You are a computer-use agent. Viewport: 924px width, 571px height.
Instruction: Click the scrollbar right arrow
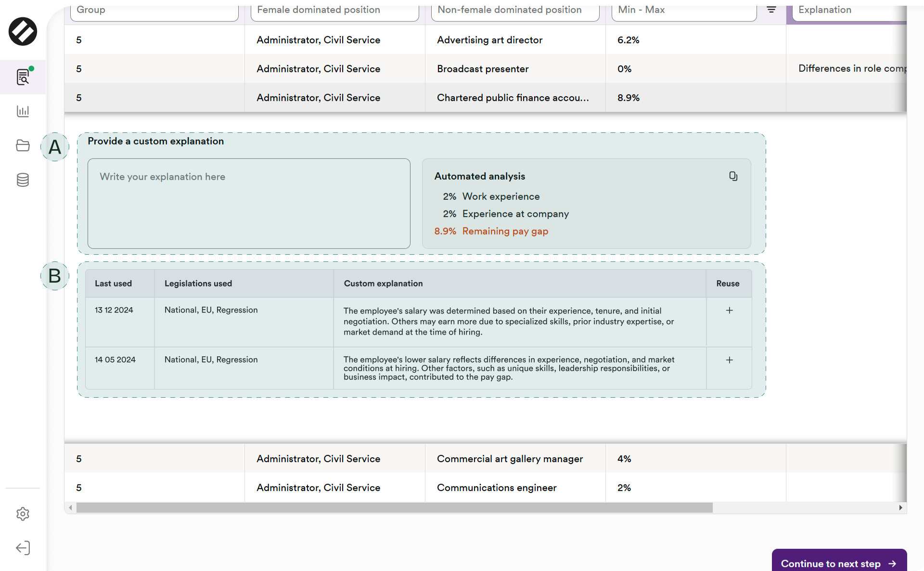[x=900, y=507]
